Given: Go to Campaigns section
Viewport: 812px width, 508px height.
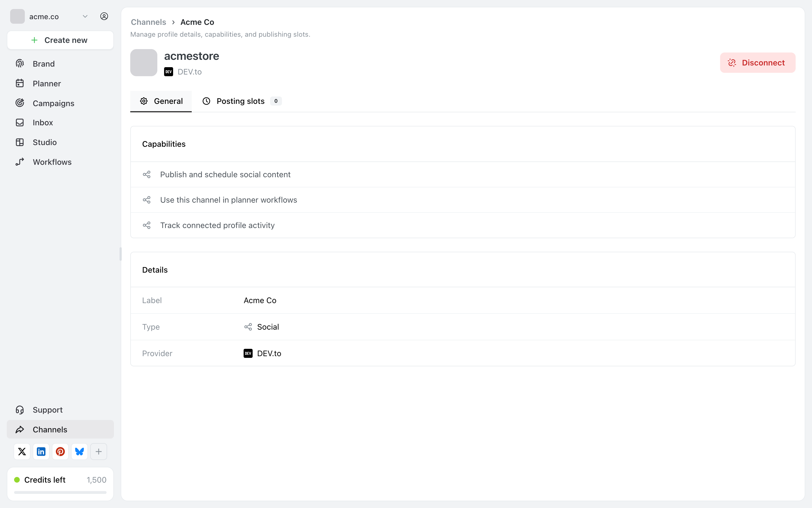Looking at the screenshot, I should tap(60, 103).
